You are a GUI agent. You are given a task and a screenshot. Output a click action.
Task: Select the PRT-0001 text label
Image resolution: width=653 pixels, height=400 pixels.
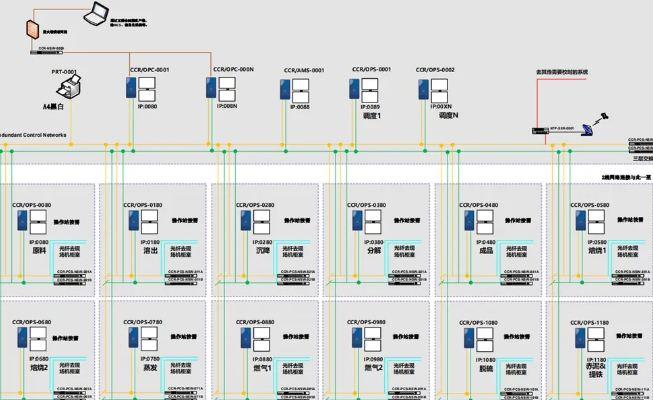point(64,72)
